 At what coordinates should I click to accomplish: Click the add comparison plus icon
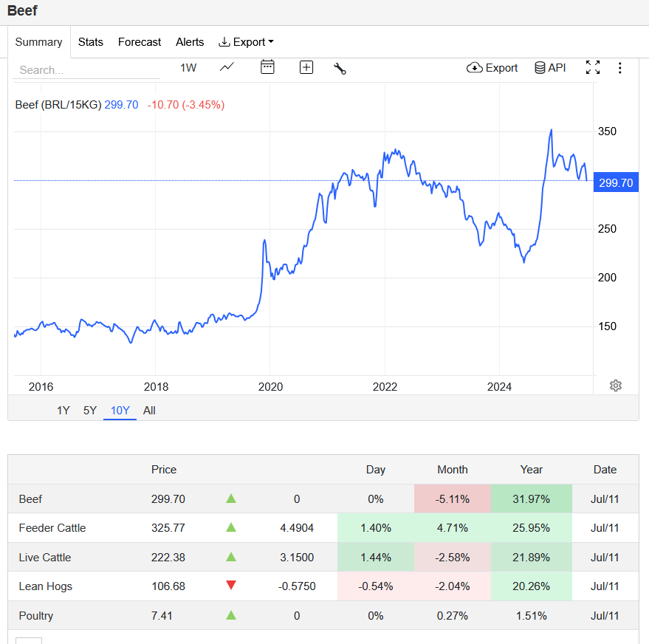coord(306,67)
